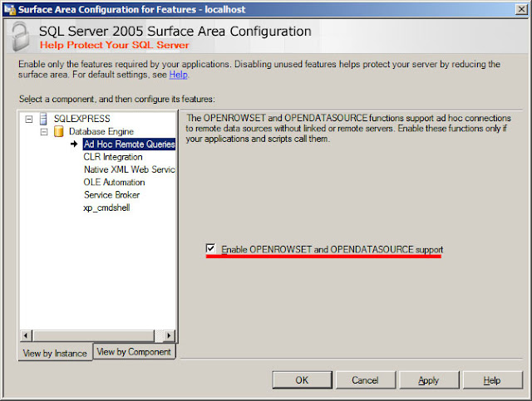Collapse the Database Engine tree node
This screenshot has height=401, width=532.
tap(44, 131)
